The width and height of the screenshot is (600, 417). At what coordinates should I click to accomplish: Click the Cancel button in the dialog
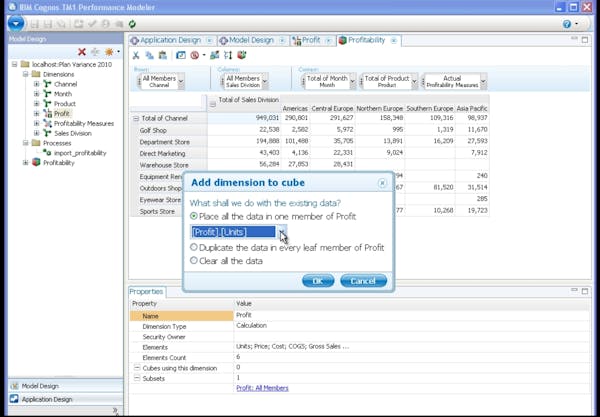click(363, 281)
